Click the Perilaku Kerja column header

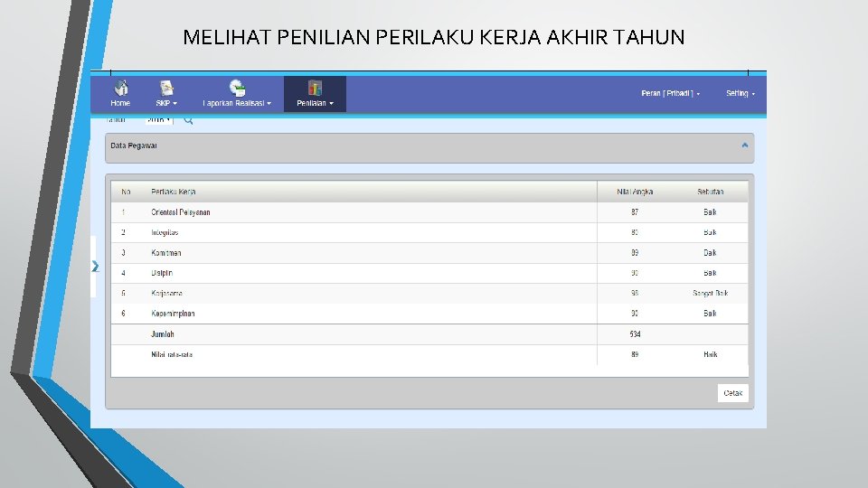click(174, 192)
